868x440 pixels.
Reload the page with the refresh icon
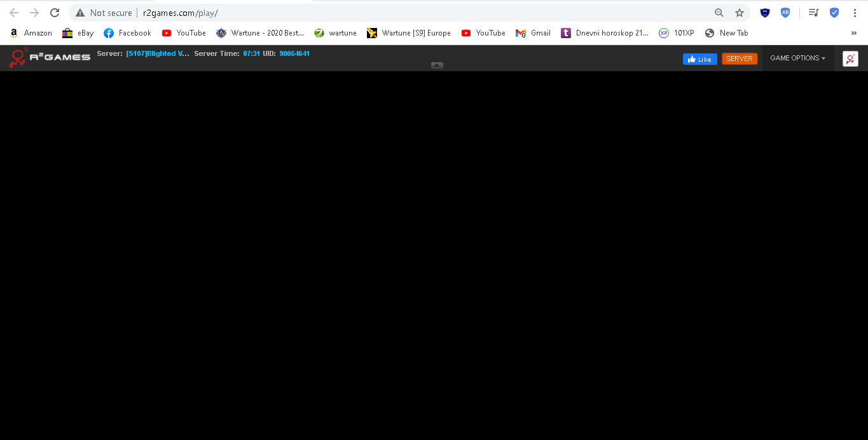55,13
